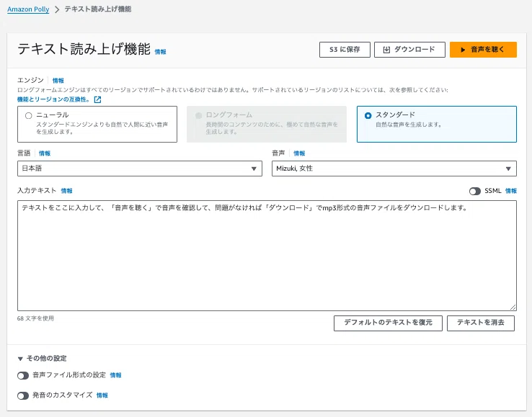Viewport: 532px width, 417px height.
Task: Click the S3 に保存 button
Action: 345,50
